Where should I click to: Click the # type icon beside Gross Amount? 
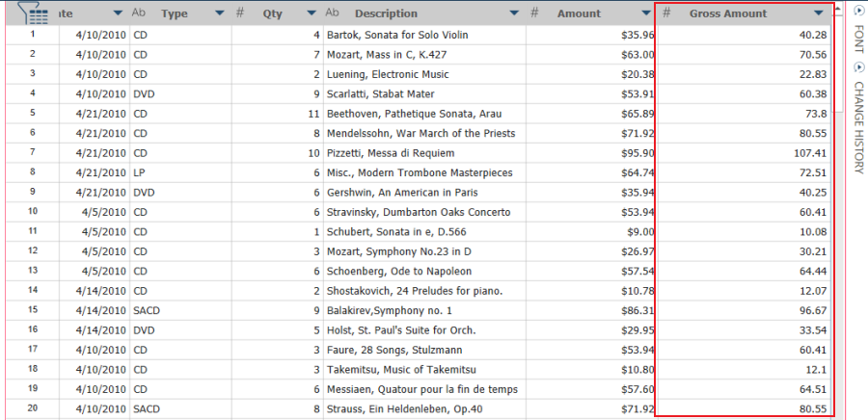pyautogui.click(x=667, y=13)
